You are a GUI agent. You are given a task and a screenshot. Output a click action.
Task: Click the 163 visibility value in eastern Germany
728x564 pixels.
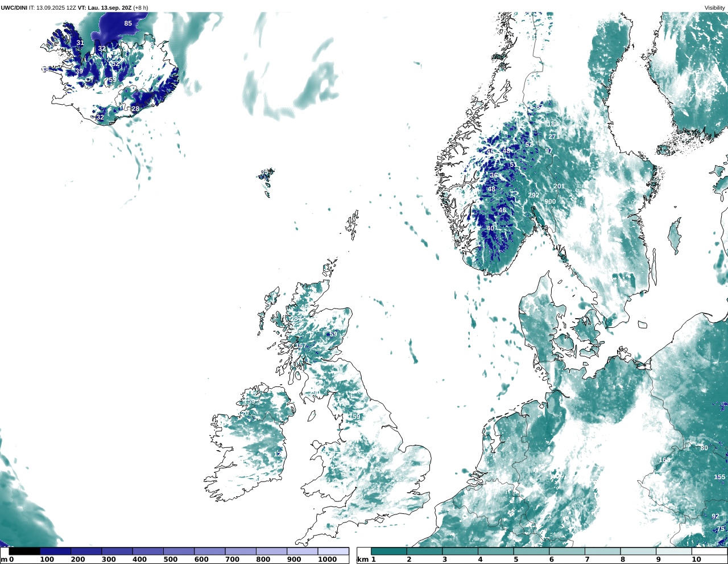click(x=664, y=460)
